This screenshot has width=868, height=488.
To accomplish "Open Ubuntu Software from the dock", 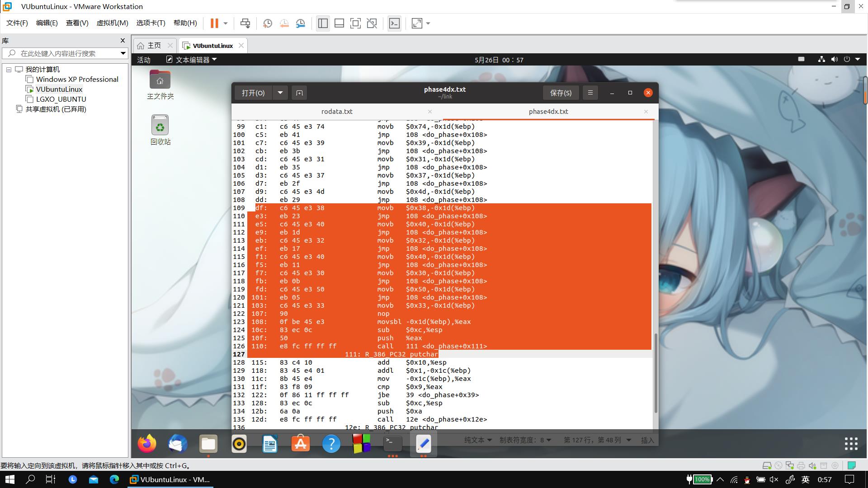I will (x=301, y=444).
